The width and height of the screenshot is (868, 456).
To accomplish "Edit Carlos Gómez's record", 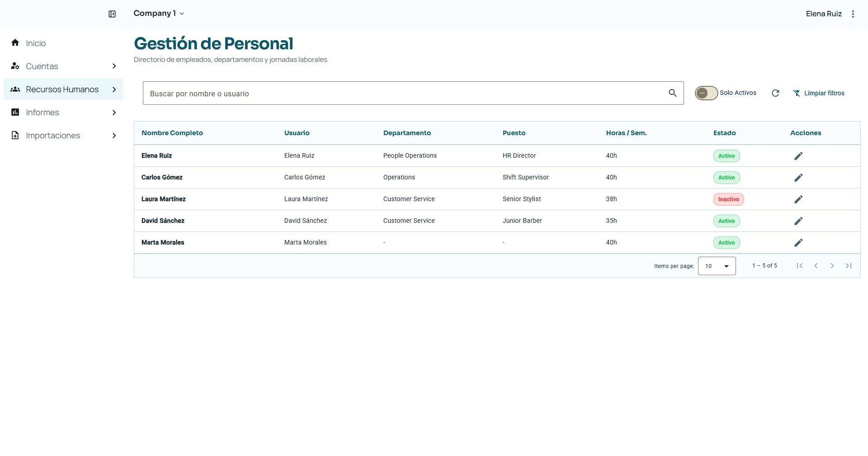I will pos(799,178).
